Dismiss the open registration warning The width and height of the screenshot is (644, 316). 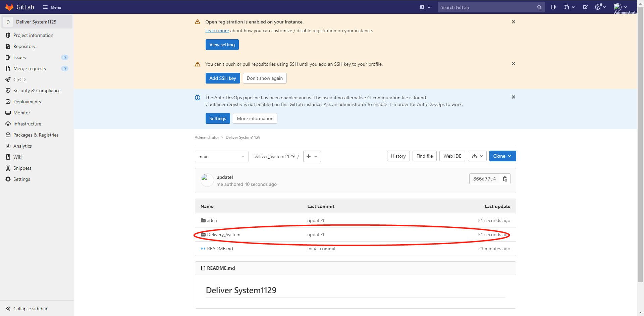coord(513,22)
